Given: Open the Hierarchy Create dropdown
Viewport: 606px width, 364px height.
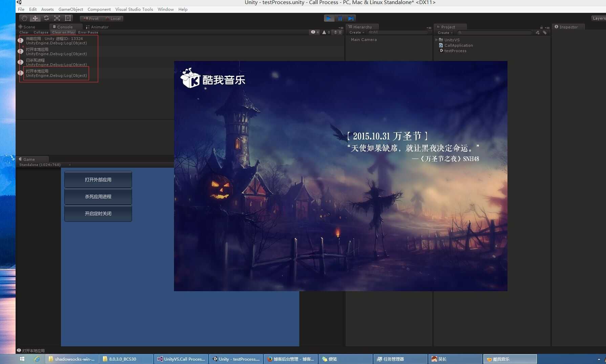Looking at the screenshot, I should (357, 33).
